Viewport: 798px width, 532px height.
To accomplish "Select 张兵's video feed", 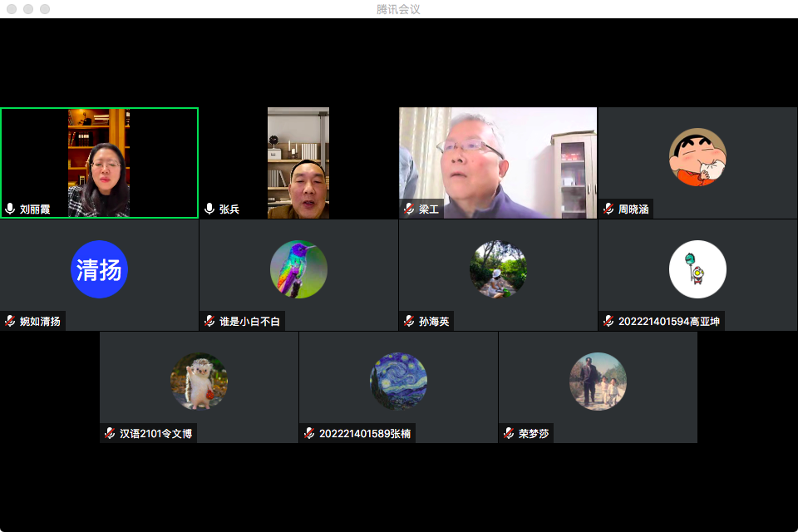I will click(298, 162).
